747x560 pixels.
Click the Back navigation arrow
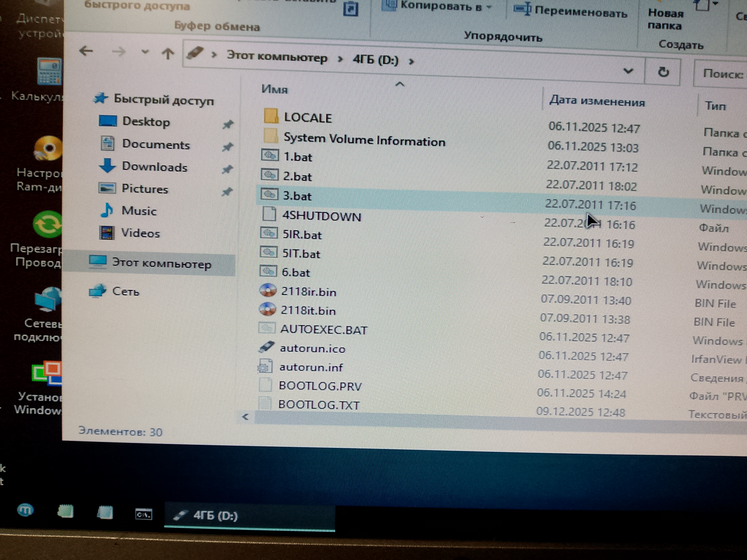[86, 51]
